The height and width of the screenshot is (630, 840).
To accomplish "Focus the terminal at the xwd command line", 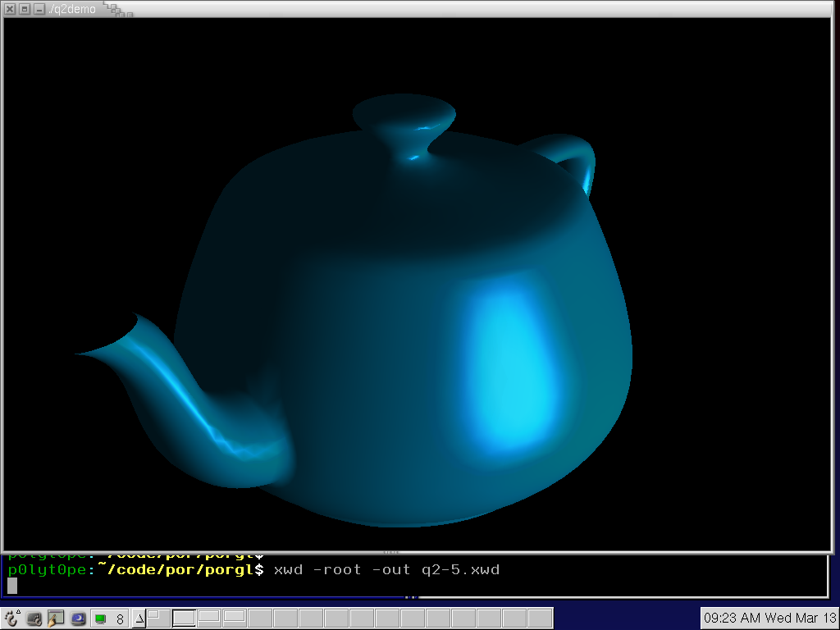I will tap(386, 569).
